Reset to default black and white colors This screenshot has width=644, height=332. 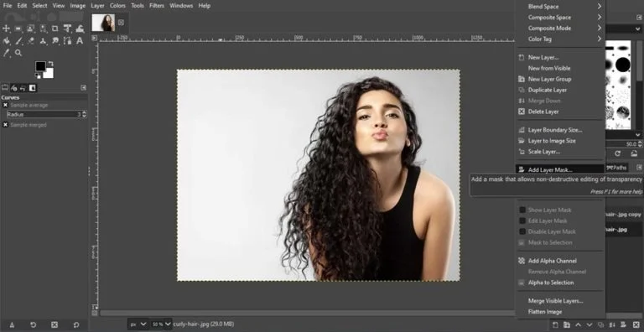(x=38, y=75)
